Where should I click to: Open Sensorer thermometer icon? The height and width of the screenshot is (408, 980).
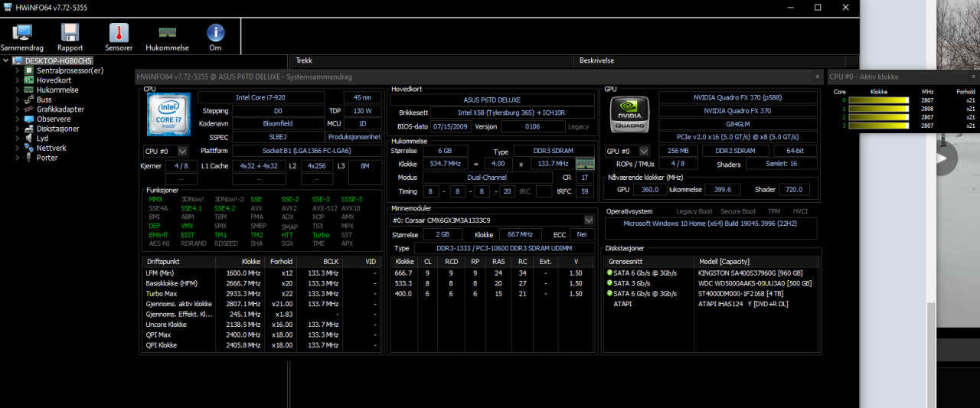coord(119,33)
